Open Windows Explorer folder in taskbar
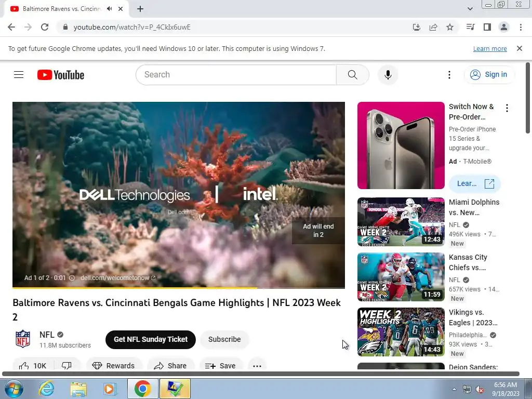Viewport: 532px width, 399px height. click(78, 389)
